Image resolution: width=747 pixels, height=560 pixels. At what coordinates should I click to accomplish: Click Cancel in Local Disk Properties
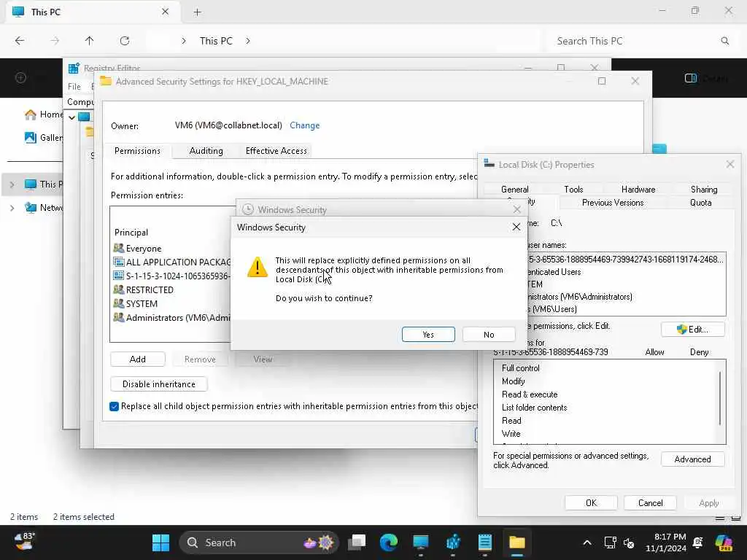click(x=650, y=503)
